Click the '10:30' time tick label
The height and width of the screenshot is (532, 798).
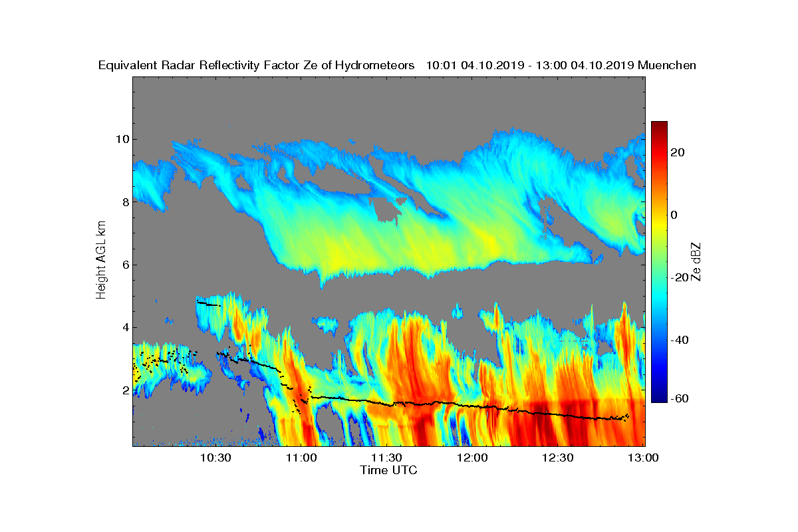(215, 458)
